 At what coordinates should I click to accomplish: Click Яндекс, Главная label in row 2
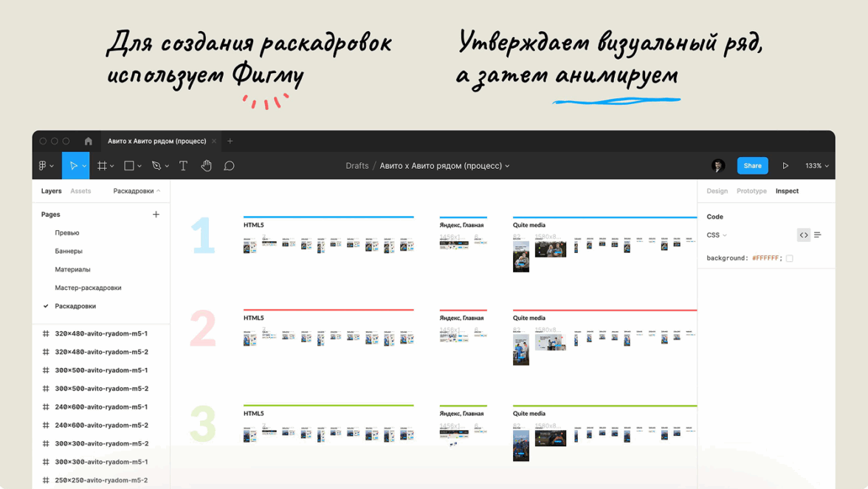point(462,318)
